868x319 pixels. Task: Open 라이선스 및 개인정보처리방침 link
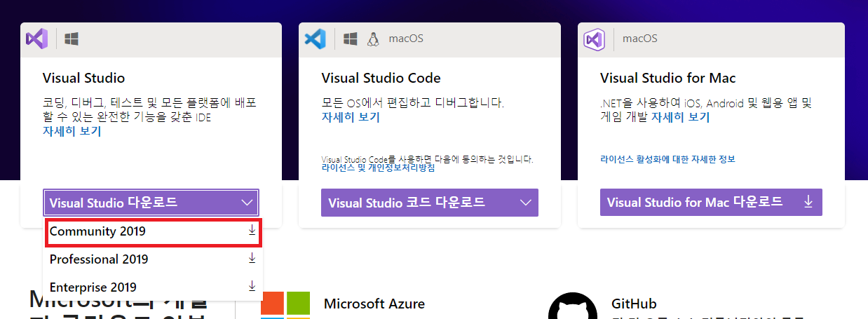[x=379, y=168]
